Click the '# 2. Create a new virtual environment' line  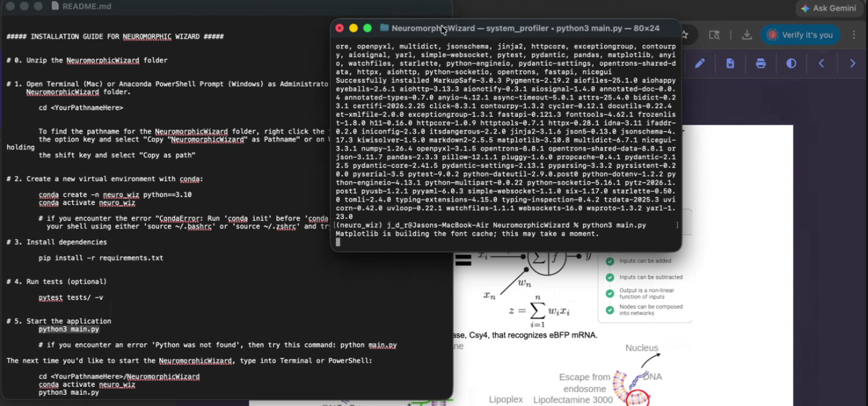105,179
